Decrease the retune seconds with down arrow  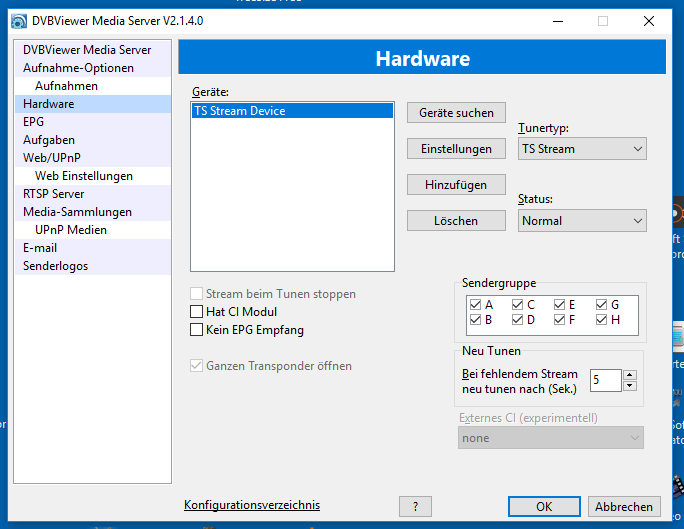[629, 386]
